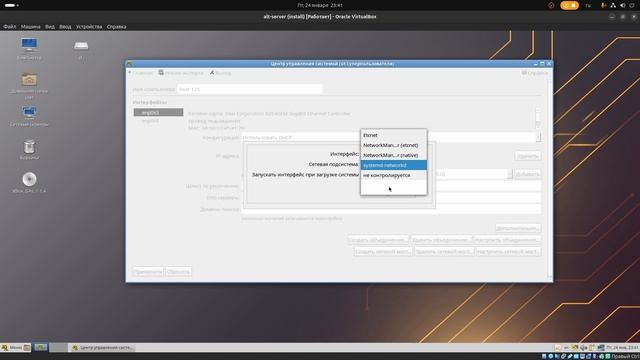Image resolution: width=640 pixels, height=360 pixels.
Task: Click Создать объединение button
Action: (378, 240)
